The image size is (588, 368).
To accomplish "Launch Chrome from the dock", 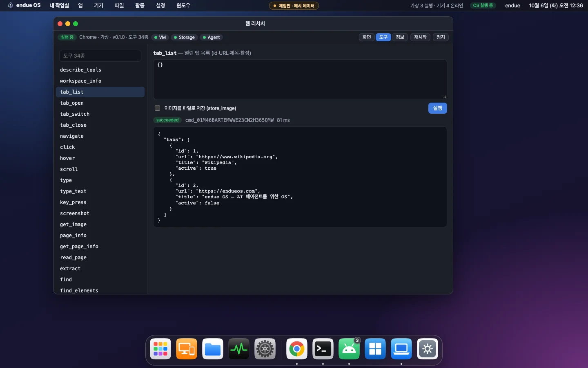I will (297, 349).
